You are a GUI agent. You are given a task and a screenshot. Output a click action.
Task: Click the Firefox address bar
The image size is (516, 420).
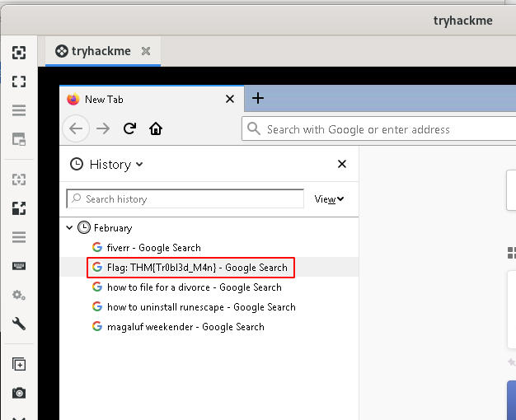(379, 129)
